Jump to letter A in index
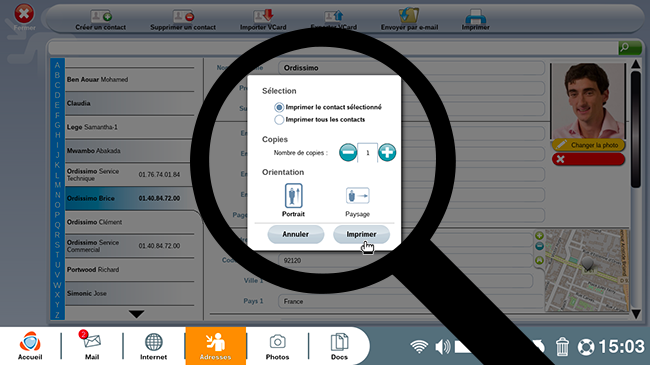 pyautogui.click(x=57, y=65)
